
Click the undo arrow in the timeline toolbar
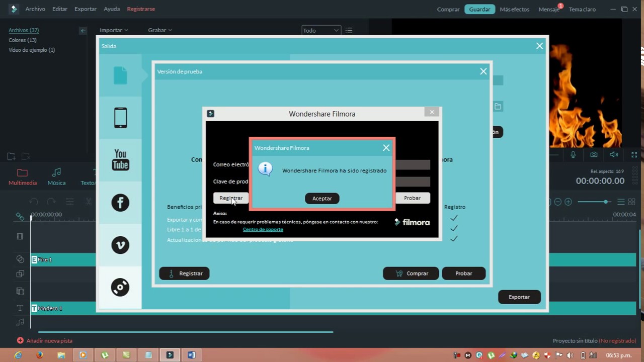pos(34,202)
